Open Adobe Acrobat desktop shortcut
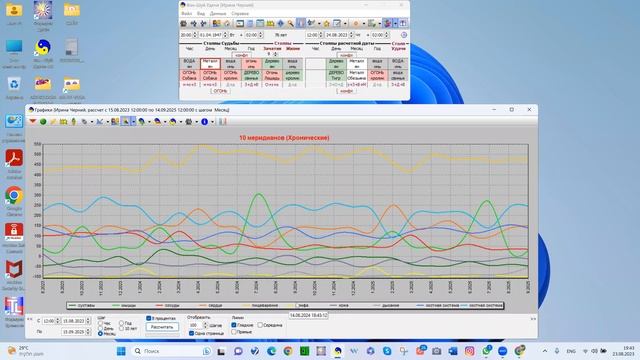This screenshot has width=640, height=360. click(x=14, y=164)
